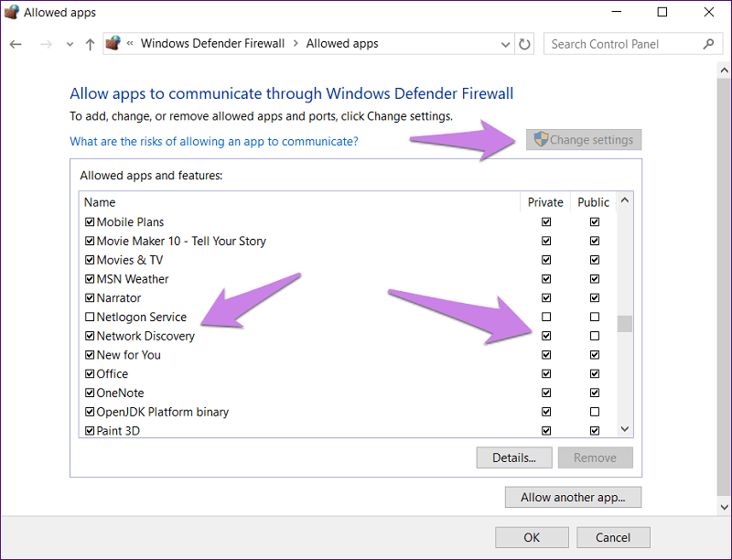
Task: Select the Allowed apps breadcrumb item
Action: coord(342,43)
